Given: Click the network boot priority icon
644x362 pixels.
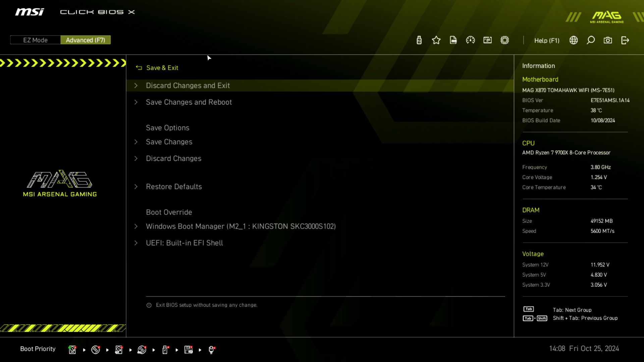Looking at the screenshot, I should (x=211, y=350).
